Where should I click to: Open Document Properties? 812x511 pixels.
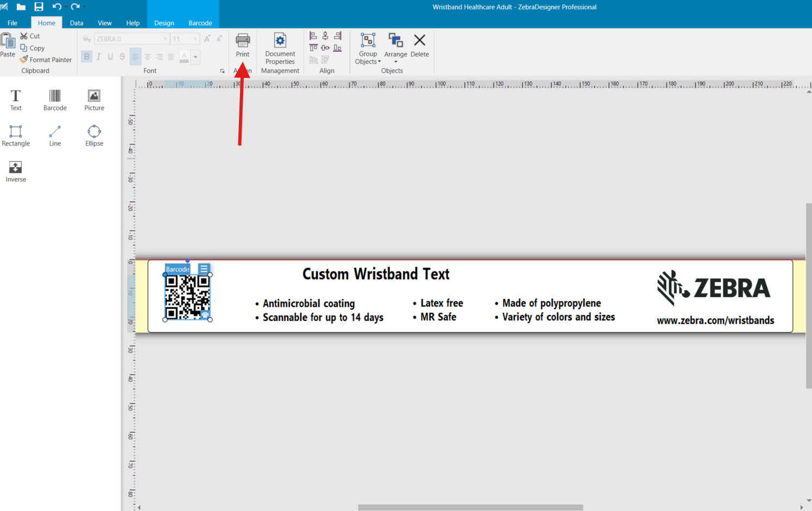280,49
